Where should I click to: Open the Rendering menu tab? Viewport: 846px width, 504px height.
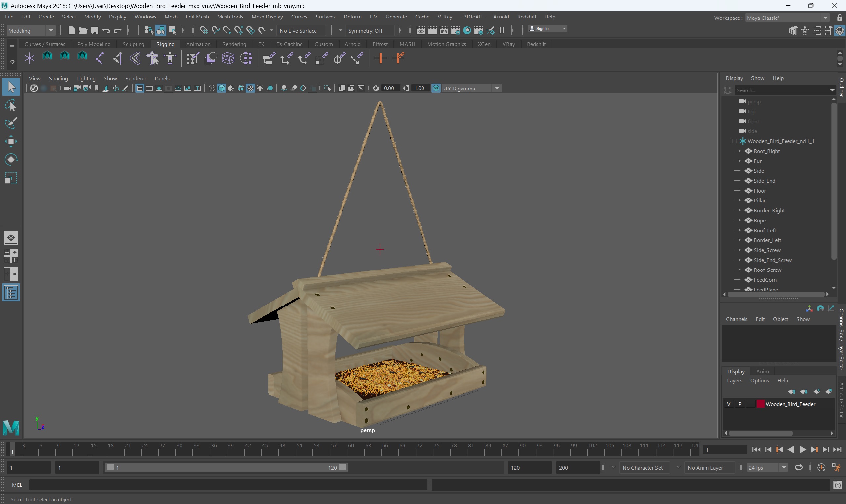pyautogui.click(x=233, y=44)
